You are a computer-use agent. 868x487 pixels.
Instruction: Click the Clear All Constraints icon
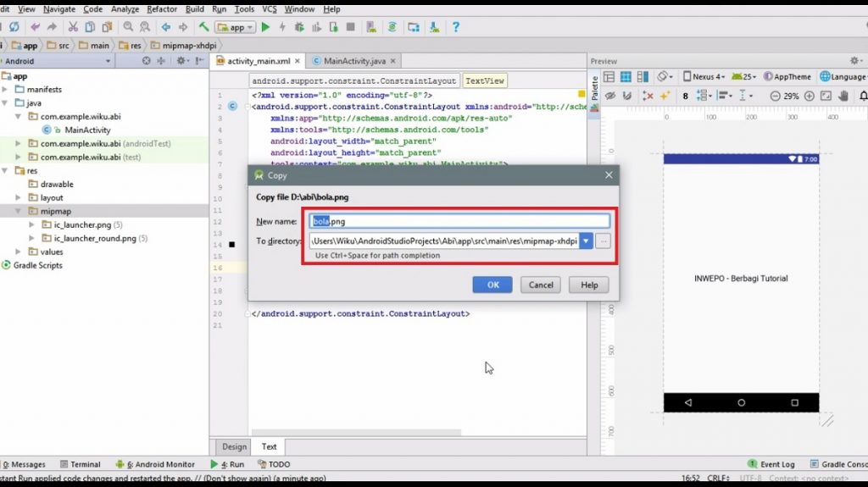click(x=648, y=96)
